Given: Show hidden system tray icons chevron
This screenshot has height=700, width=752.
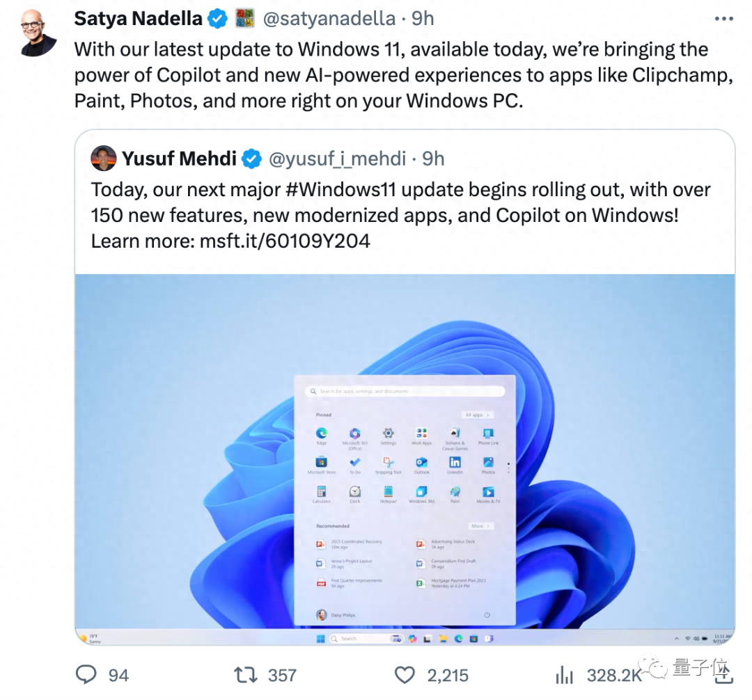Looking at the screenshot, I should (676, 638).
